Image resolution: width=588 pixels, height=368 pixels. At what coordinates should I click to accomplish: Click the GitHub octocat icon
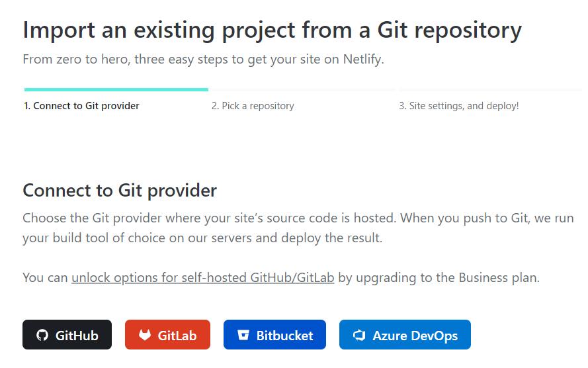(x=42, y=335)
